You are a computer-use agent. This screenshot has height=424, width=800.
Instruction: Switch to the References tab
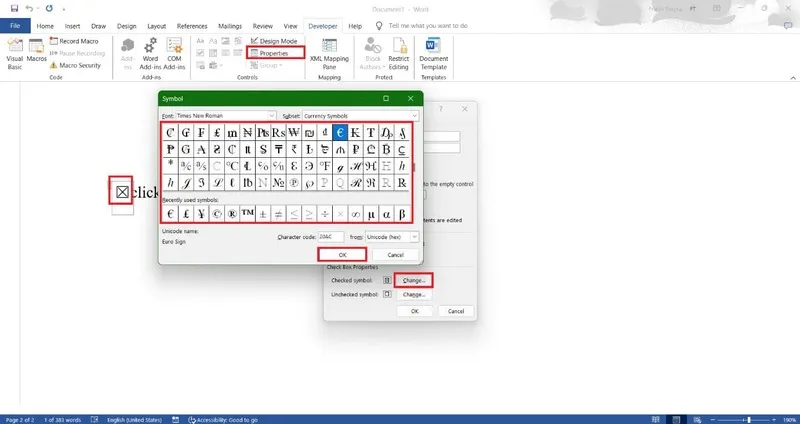(x=192, y=26)
